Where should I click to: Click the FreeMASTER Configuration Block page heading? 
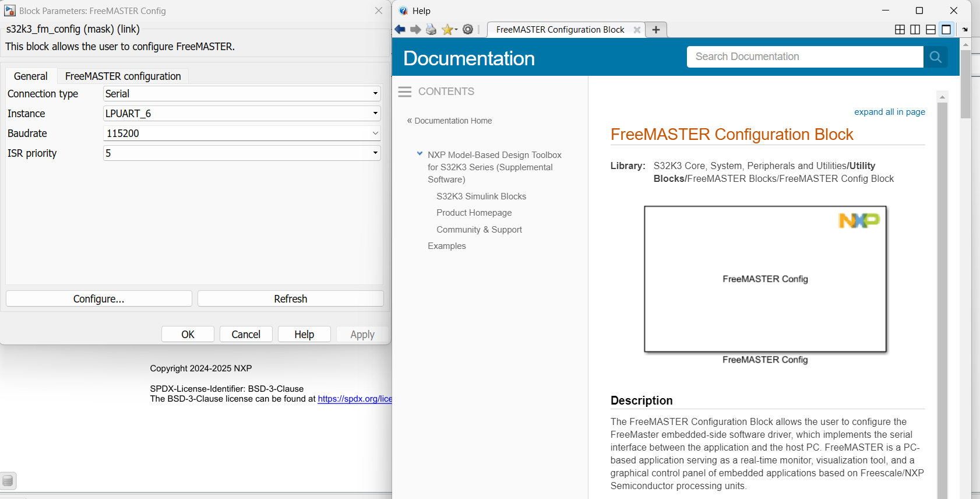pyautogui.click(x=732, y=135)
